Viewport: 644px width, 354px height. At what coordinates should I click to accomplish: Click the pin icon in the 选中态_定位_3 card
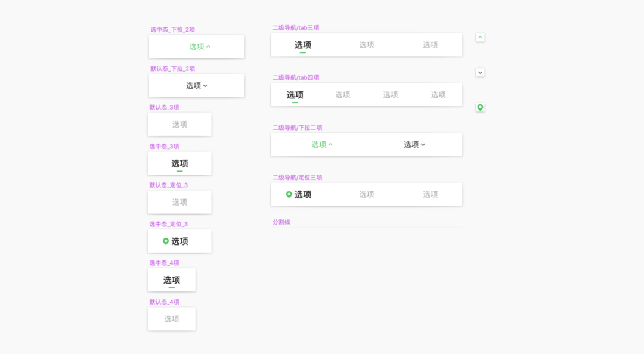[166, 241]
